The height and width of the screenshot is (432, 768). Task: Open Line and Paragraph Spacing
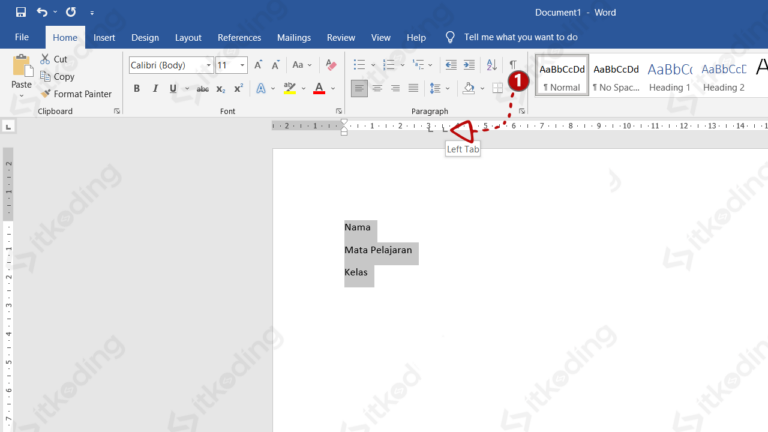435,88
